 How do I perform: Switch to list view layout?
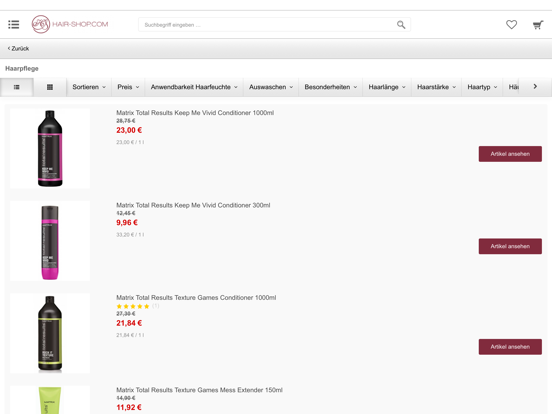[x=17, y=87]
